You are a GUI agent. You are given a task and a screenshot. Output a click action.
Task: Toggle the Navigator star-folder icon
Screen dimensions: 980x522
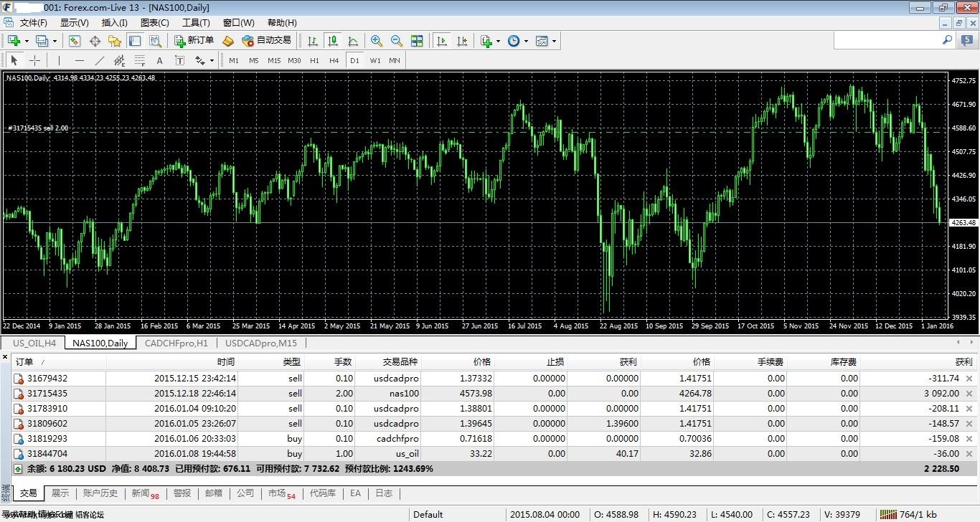click(115, 41)
